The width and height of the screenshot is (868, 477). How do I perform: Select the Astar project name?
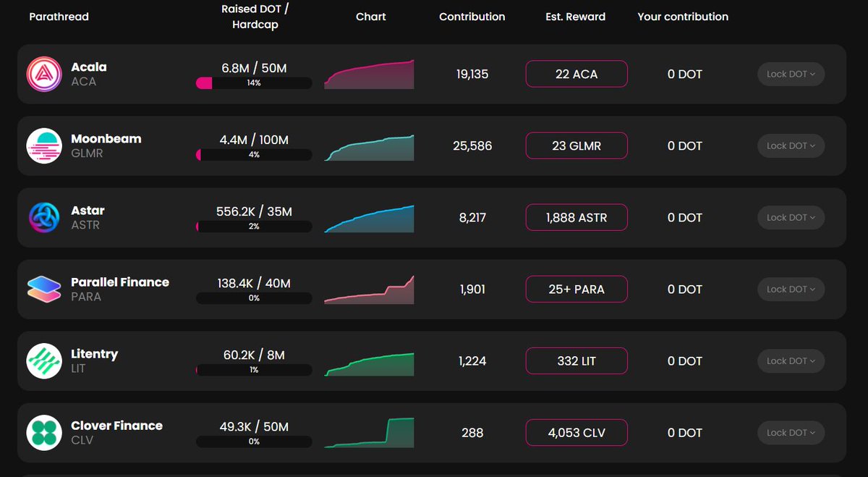coord(88,210)
